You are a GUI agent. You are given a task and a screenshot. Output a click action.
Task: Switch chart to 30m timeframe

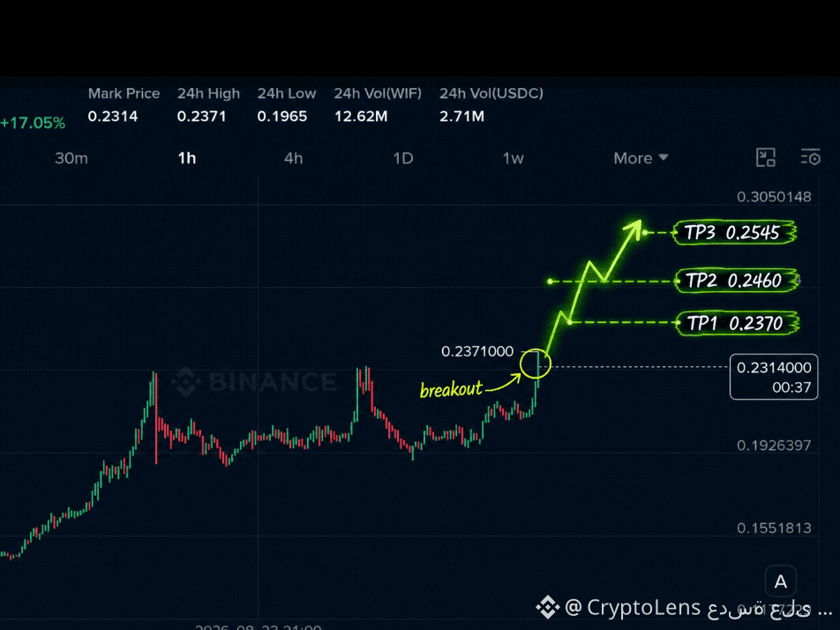pyautogui.click(x=71, y=159)
